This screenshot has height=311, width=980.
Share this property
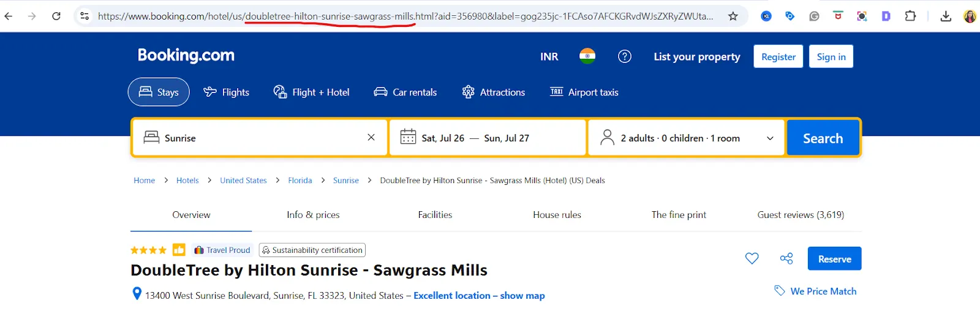pos(786,258)
